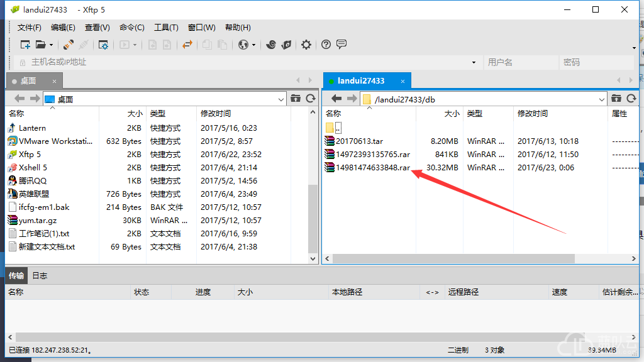Image resolution: width=644 pixels, height=362 pixels.
Task: Click the connect plug icon
Action: click(67, 45)
